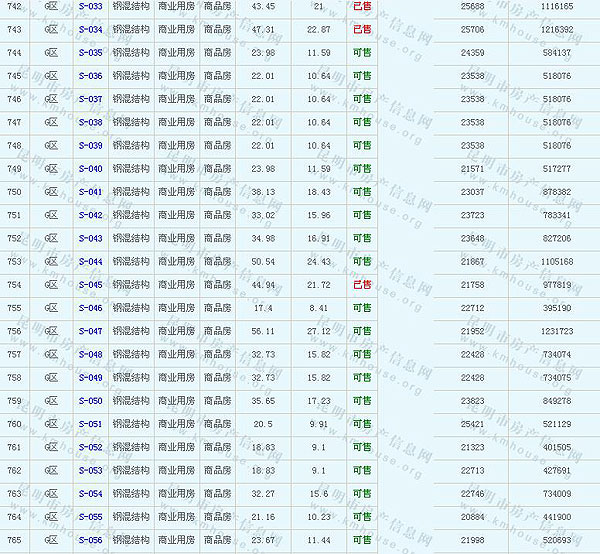This screenshot has width=600, height=554.
Task: Select total price cell 1231723
Action: (556, 331)
